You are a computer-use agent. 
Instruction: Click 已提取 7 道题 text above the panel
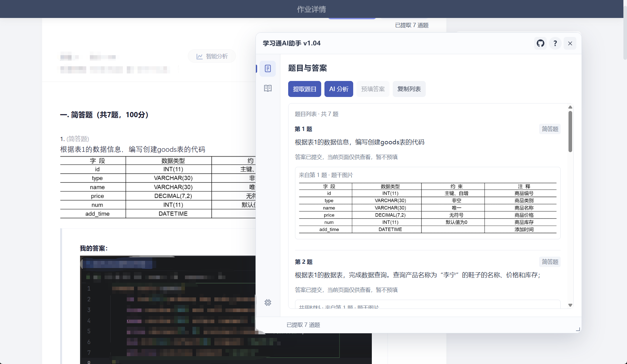point(412,25)
